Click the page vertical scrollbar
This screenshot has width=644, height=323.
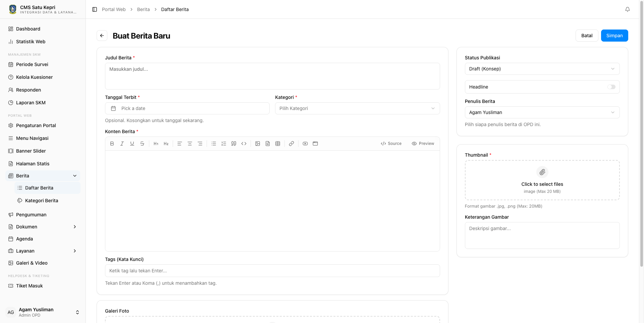641,134
